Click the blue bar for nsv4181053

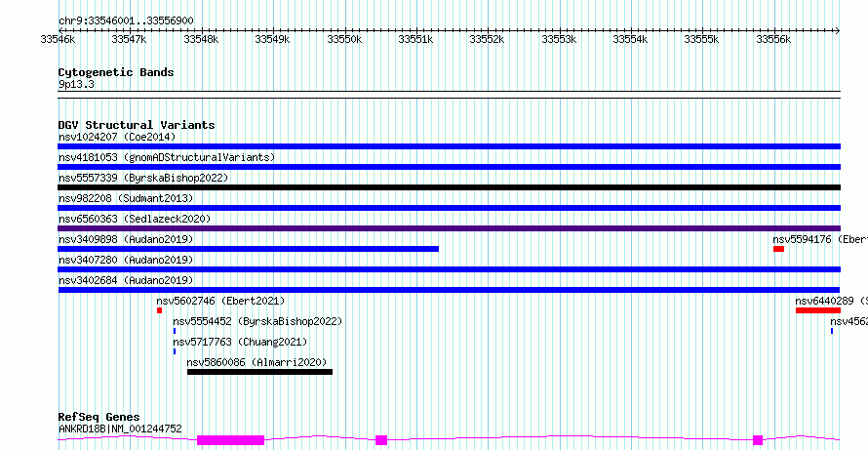[449, 167]
